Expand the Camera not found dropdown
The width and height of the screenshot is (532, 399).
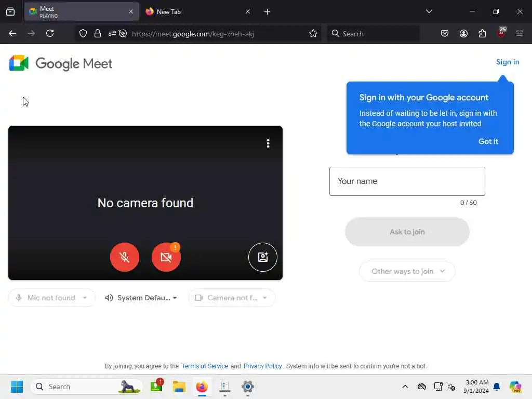click(232, 298)
